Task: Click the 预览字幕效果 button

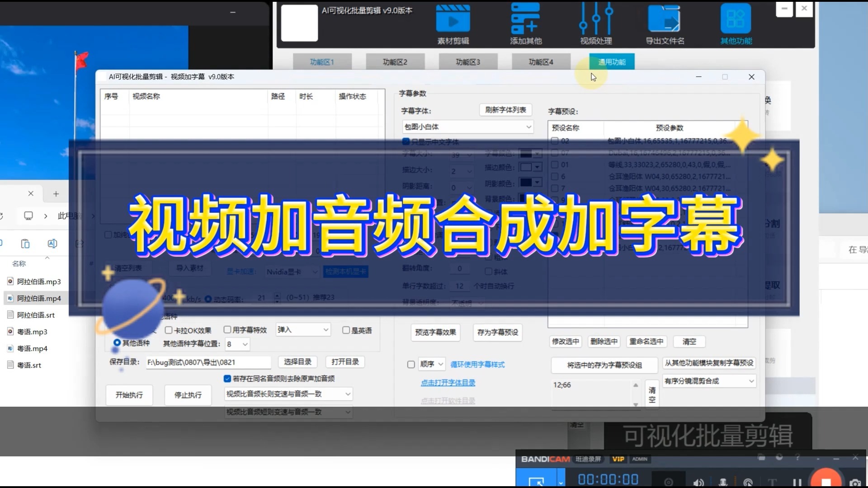Action: point(435,333)
